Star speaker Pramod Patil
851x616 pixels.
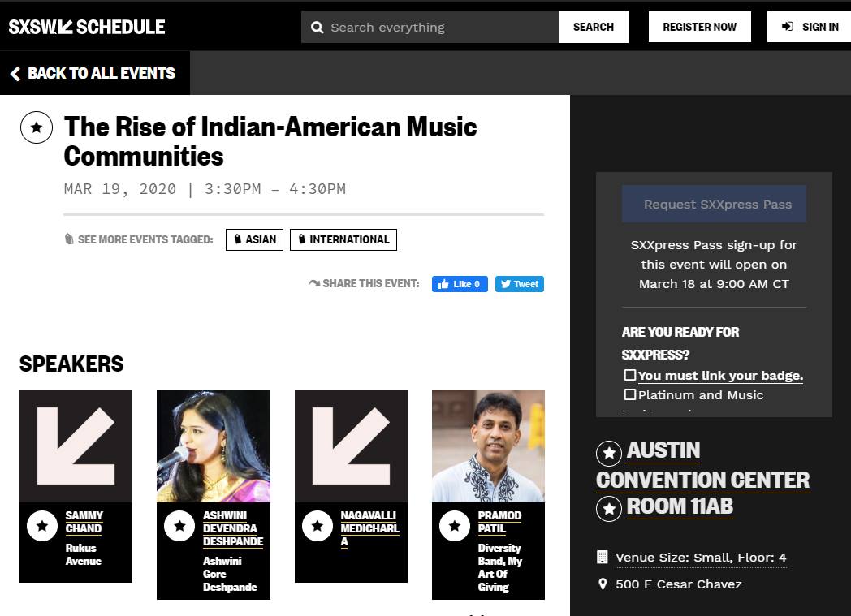click(x=455, y=526)
